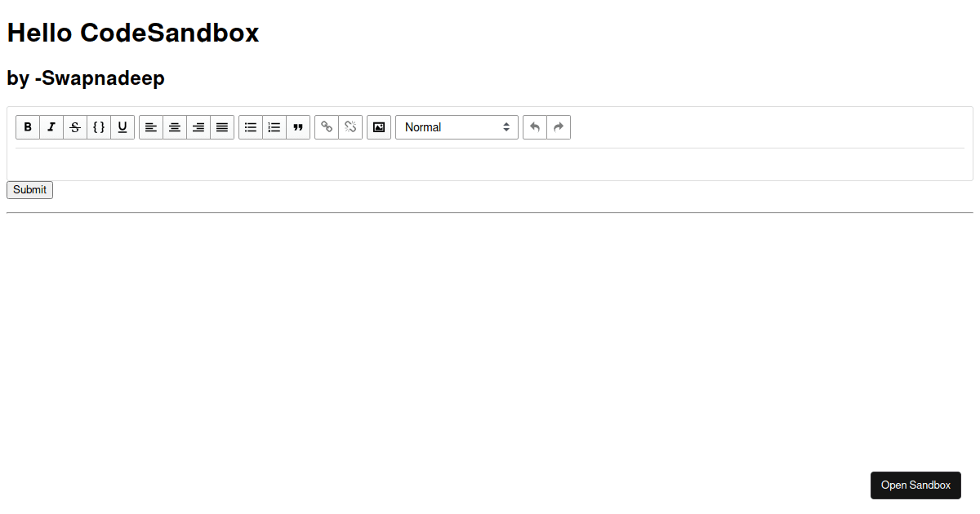Justify the paragraph text
This screenshot has width=980, height=514.
coord(221,127)
